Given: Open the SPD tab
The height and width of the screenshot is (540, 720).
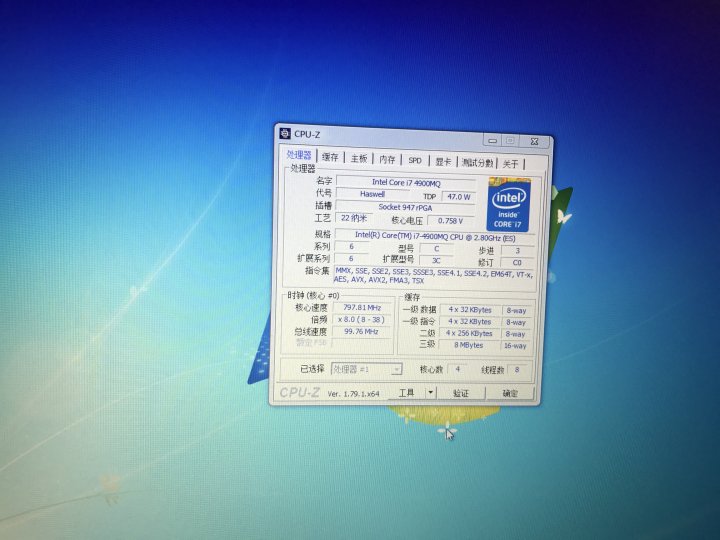Looking at the screenshot, I should (415, 160).
